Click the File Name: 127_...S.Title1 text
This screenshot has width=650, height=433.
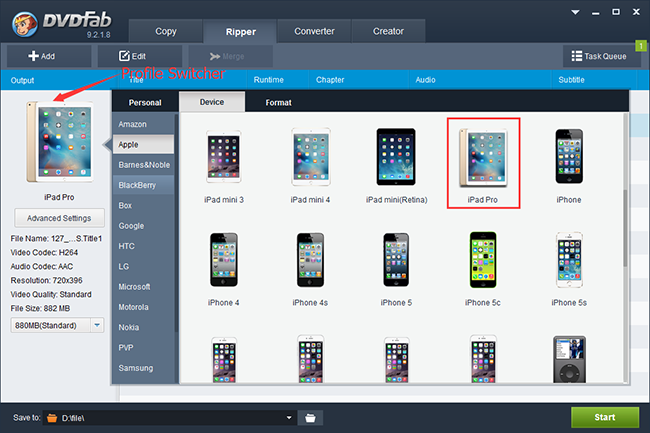point(56,238)
